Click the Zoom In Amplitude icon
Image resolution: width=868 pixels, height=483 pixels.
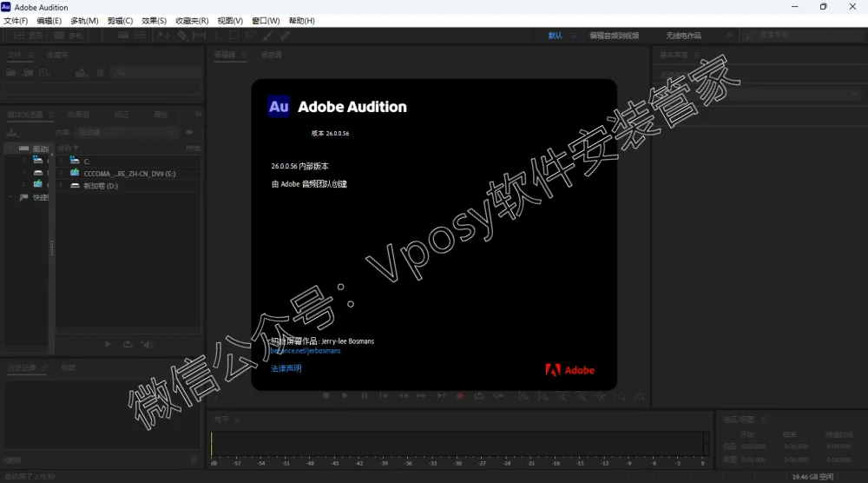pos(523,397)
